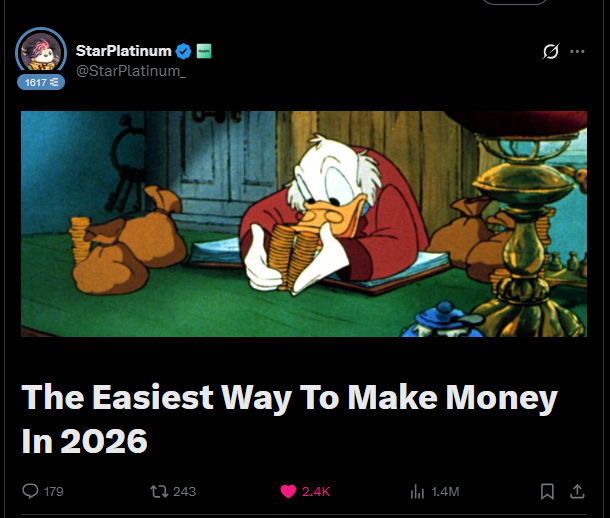Open the three-dot more options menu

(x=577, y=51)
